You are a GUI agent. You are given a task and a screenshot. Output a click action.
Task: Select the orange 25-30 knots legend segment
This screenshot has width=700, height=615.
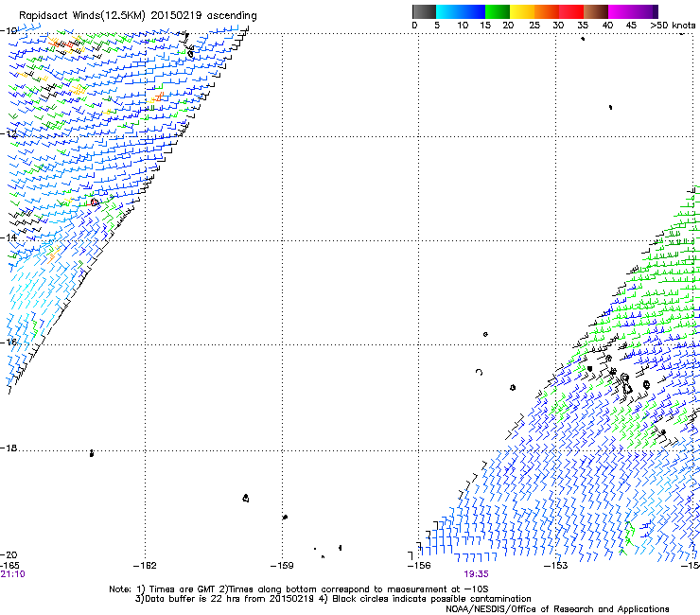coord(547,11)
